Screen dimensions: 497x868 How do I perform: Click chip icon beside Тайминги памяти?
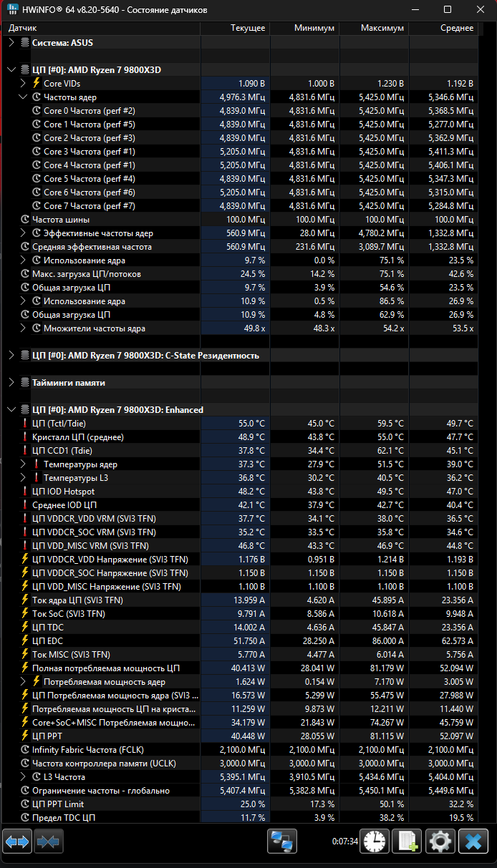pyautogui.click(x=25, y=383)
